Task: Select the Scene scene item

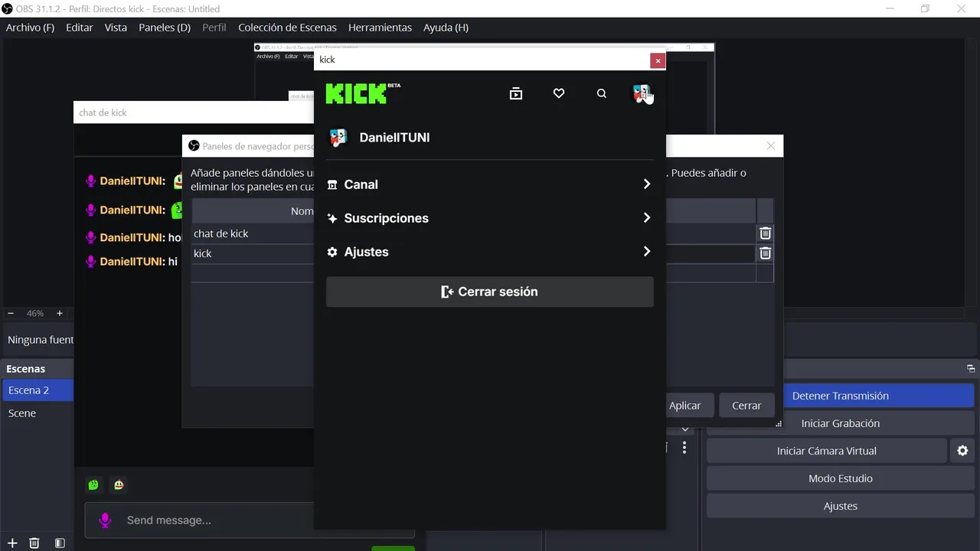Action: click(x=38, y=413)
